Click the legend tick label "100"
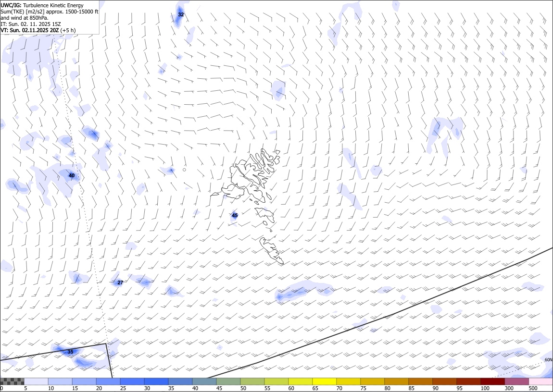Image resolution: width=553 pixels, height=392 pixels. coord(485,388)
